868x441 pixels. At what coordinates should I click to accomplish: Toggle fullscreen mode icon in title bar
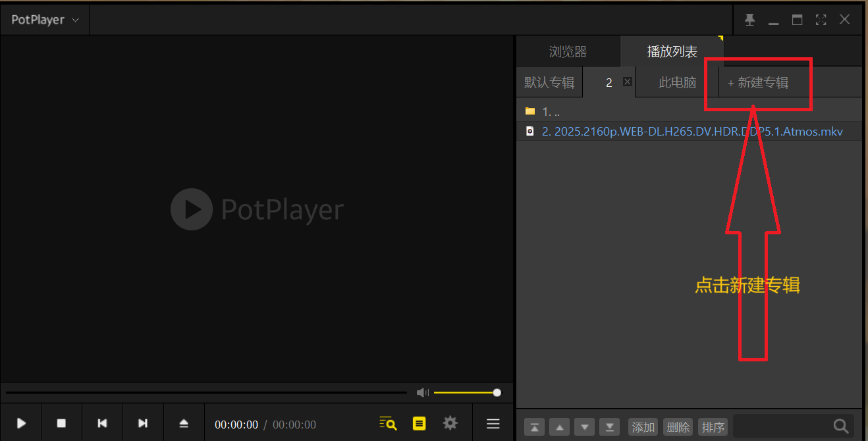click(x=821, y=20)
